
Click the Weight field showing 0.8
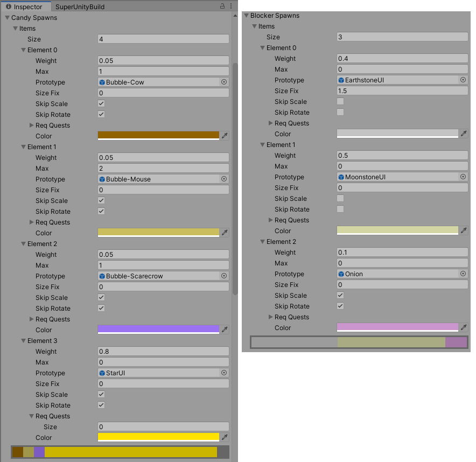point(163,352)
